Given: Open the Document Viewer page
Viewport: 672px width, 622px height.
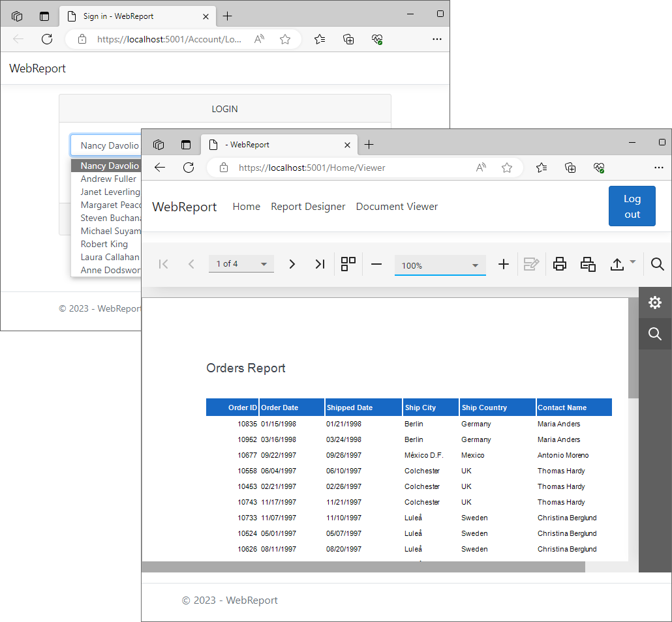Looking at the screenshot, I should coord(397,207).
